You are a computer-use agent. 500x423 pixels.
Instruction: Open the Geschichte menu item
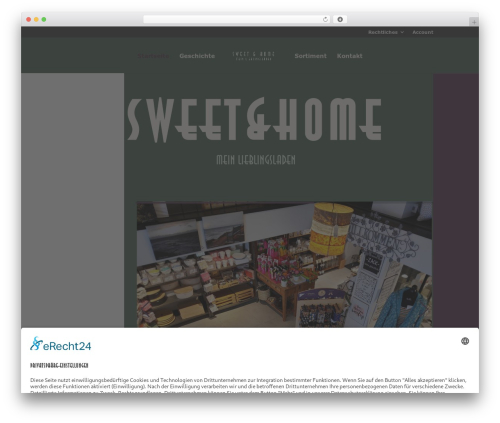pyautogui.click(x=197, y=56)
